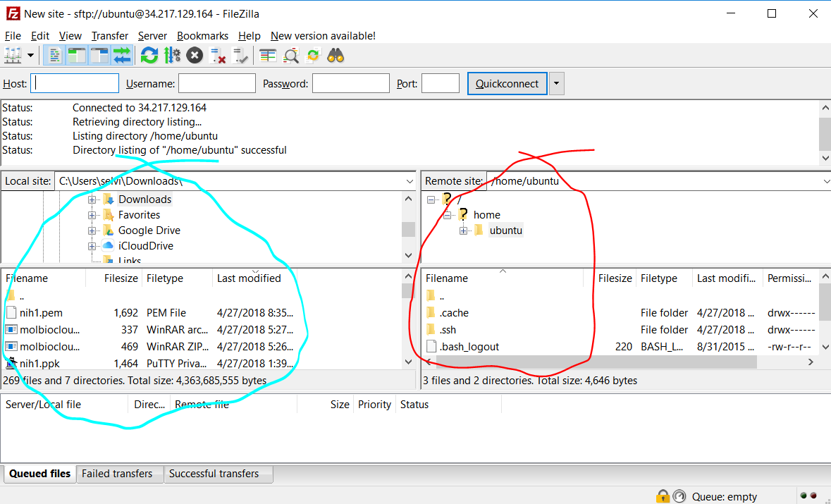Open the Bookmarks menu

(202, 35)
